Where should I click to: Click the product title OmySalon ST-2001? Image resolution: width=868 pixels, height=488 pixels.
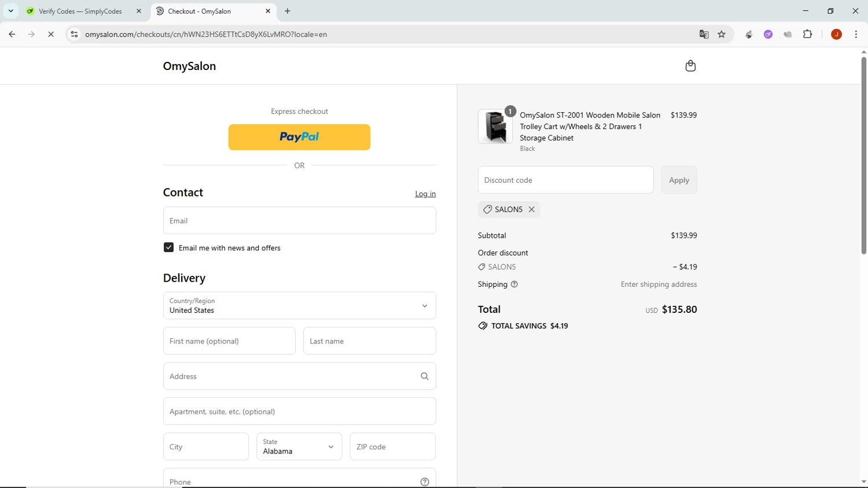590,126
